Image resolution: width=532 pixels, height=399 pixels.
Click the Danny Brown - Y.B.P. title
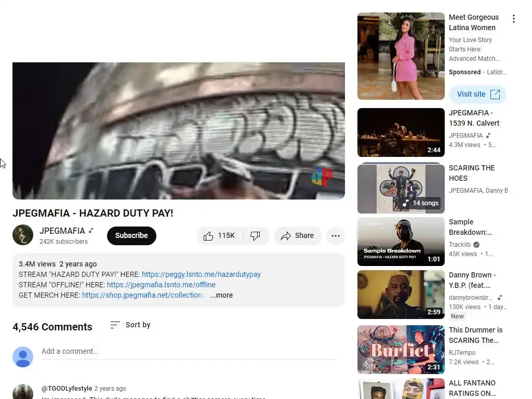[x=472, y=280]
